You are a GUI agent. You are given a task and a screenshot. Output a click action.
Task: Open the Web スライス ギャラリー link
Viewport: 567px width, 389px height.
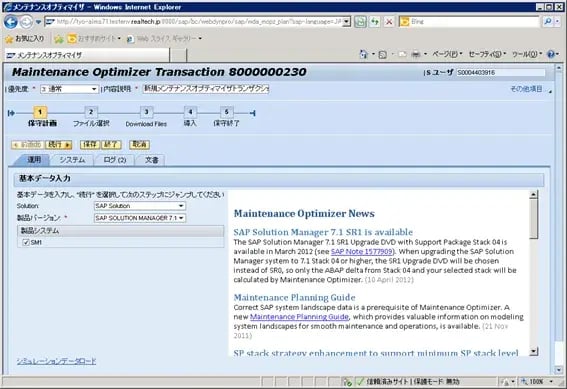pos(165,38)
